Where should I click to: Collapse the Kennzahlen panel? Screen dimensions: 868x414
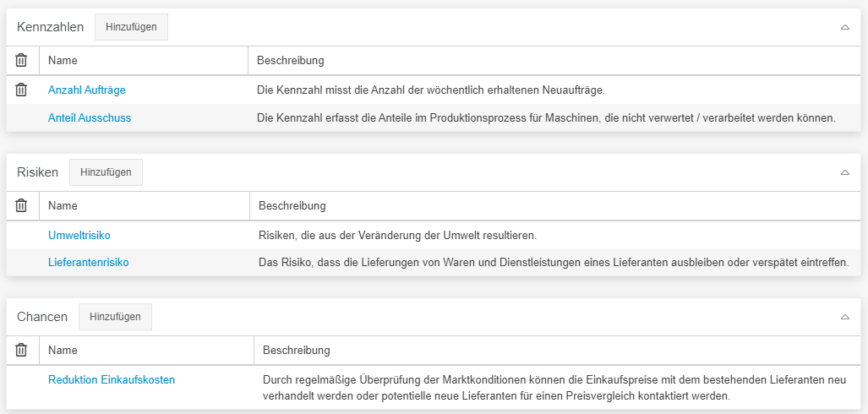coord(844,27)
